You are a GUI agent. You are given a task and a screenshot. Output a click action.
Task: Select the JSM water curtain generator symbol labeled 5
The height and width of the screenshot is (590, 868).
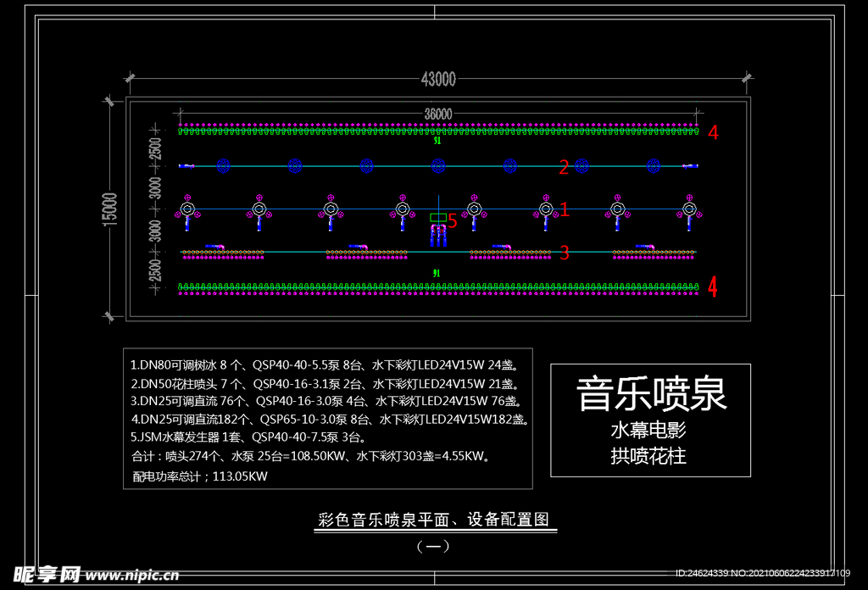tap(437, 217)
